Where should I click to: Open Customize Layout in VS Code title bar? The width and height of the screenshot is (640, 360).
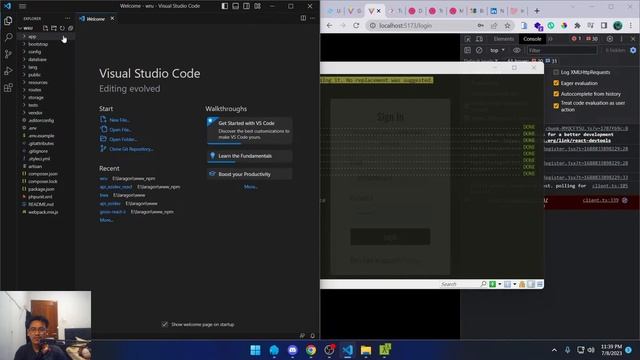pyautogui.click(x=258, y=6)
